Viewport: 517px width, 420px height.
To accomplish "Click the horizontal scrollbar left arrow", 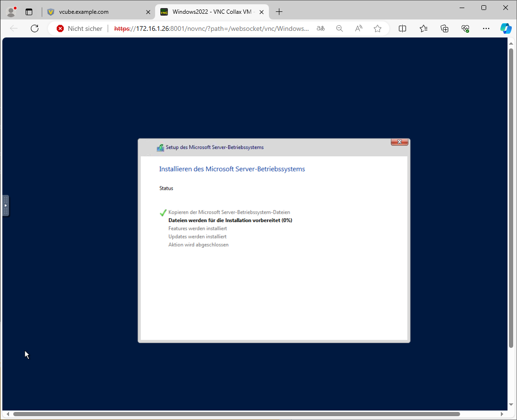I will tap(8, 414).
